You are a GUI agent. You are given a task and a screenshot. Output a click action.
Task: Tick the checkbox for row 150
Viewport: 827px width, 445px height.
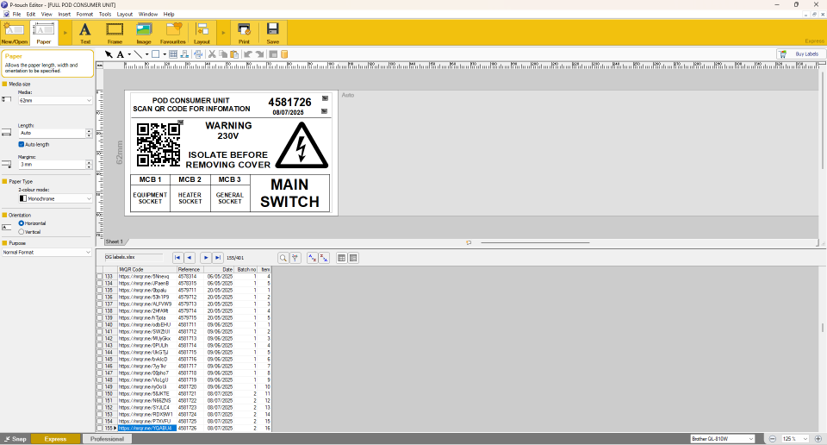coord(100,394)
